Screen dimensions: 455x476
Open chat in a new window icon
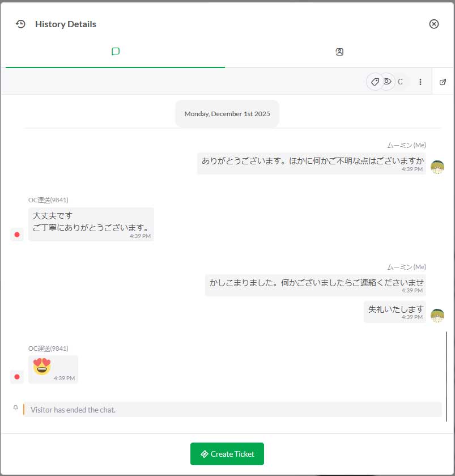[x=443, y=82]
